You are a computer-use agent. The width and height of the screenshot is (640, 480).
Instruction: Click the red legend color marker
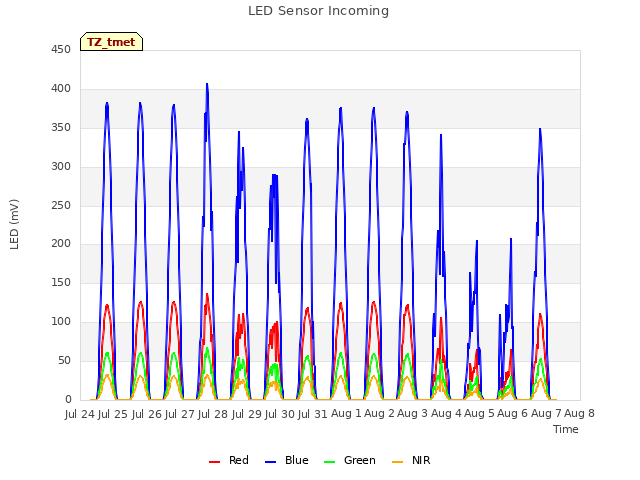[x=214, y=462]
